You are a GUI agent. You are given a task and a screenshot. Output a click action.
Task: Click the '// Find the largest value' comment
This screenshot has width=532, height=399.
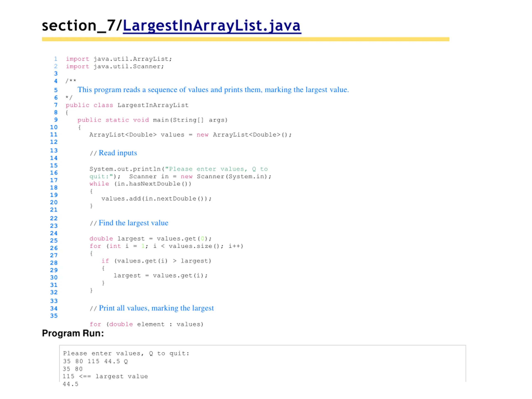(x=129, y=223)
